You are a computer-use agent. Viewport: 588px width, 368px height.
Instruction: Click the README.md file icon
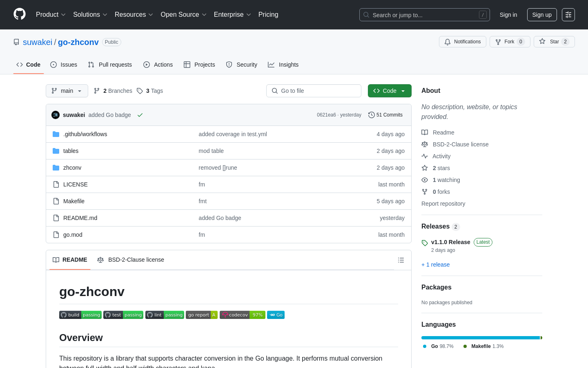(56, 218)
